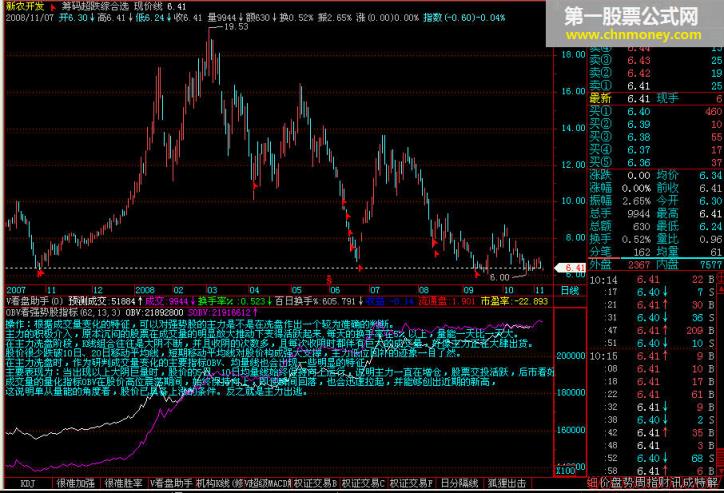Image resolution: width=724 pixels, height=493 pixels.
Task: Switch to the 权证交易C tab
Action: coord(363,483)
